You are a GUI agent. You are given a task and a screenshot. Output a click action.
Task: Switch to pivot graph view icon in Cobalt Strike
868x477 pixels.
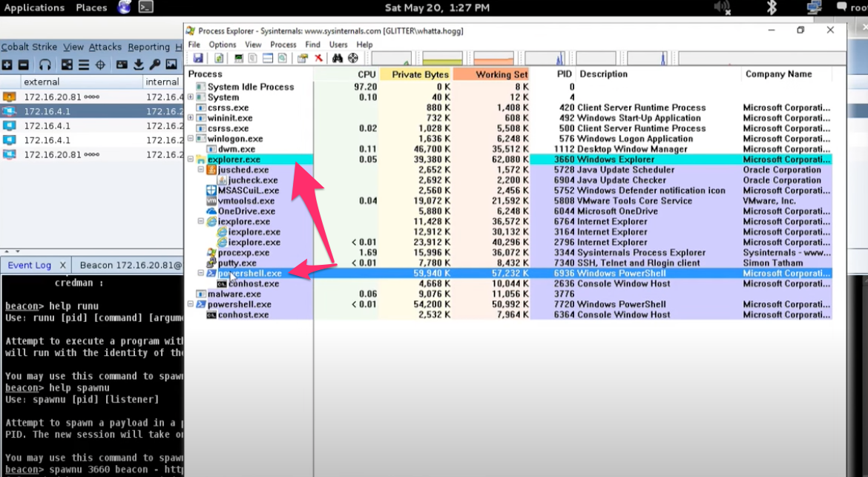click(x=67, y=65)
